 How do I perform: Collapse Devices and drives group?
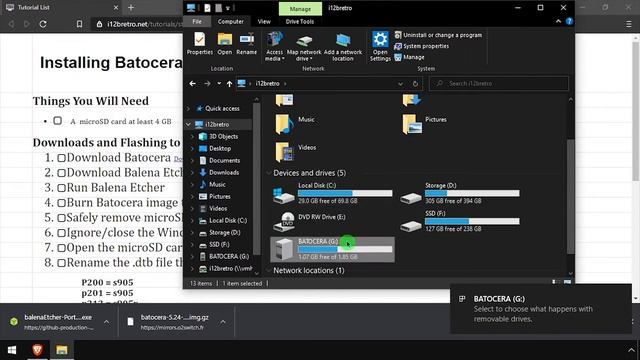[269, 173]
